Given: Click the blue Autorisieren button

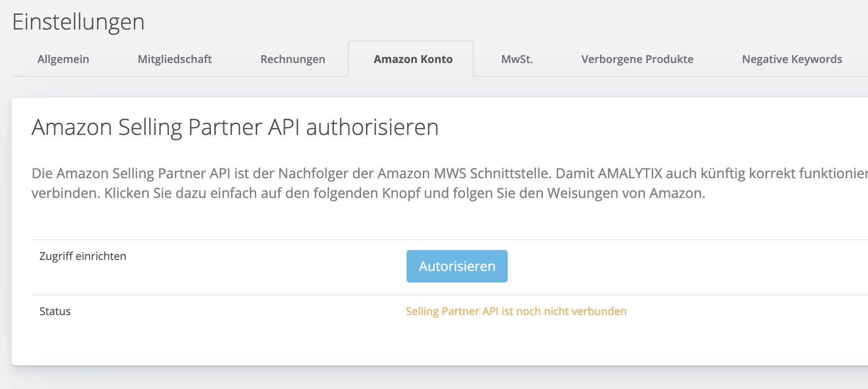Looking at the screenshot, I should coord(457,266).
